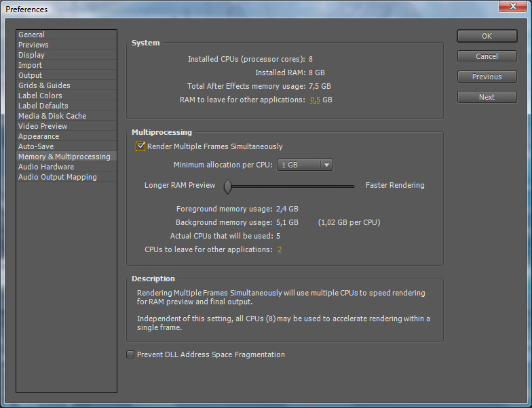532x408 pixels.
Task: Open Auto-Save preferences
Action: [x=36, y=146]
